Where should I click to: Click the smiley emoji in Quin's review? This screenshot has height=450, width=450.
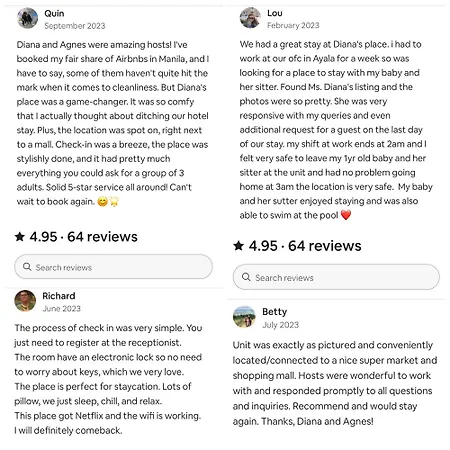pyautogui.click(x=102, y=201)
